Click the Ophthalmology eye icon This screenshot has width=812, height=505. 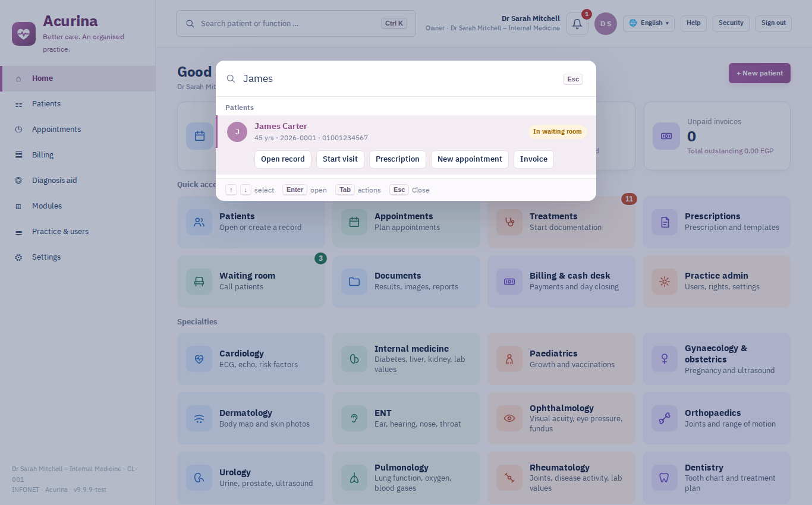coord(509,418)
